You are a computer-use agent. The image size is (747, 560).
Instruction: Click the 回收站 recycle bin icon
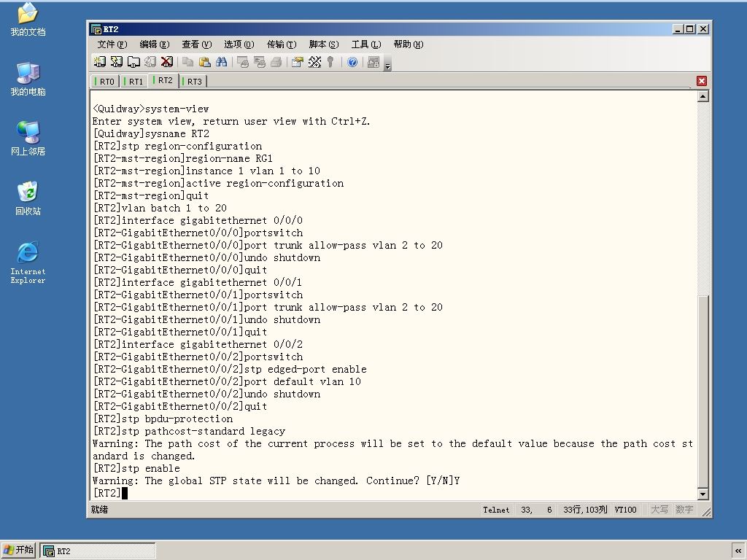click(28, 198)
